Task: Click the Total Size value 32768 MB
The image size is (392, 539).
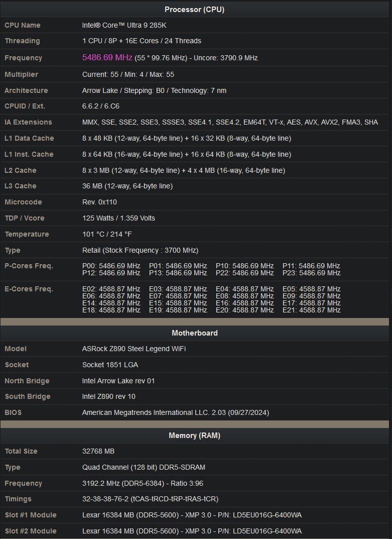Action: (98, 452)
